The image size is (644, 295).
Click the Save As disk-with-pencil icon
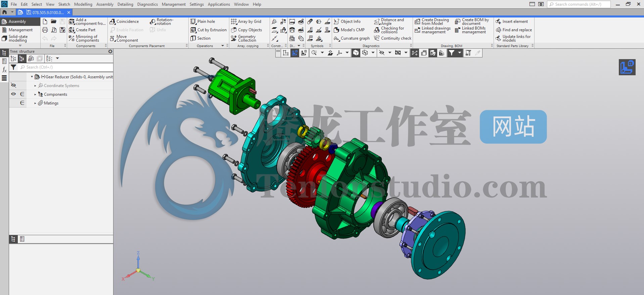click(x=62, y=30)
